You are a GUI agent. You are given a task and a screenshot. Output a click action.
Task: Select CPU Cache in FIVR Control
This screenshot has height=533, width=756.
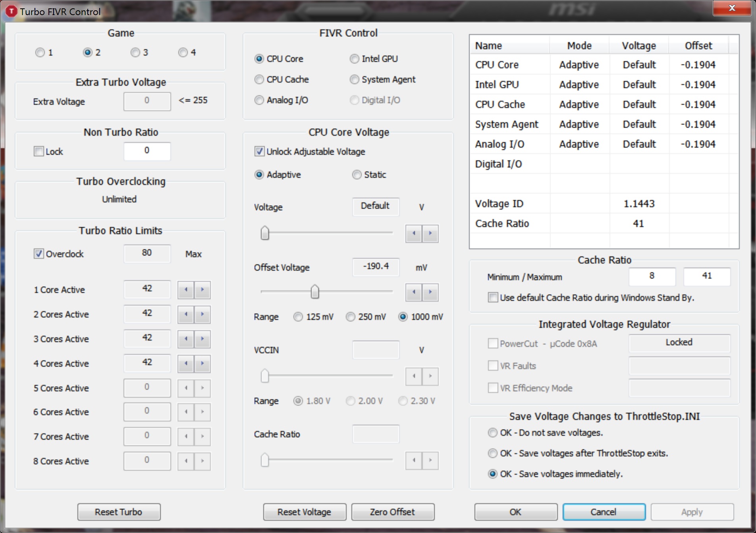click(259, 79)
